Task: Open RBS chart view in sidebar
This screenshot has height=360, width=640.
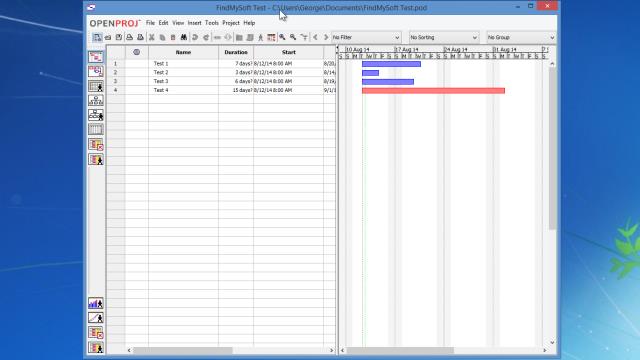Action: point(96,115)
